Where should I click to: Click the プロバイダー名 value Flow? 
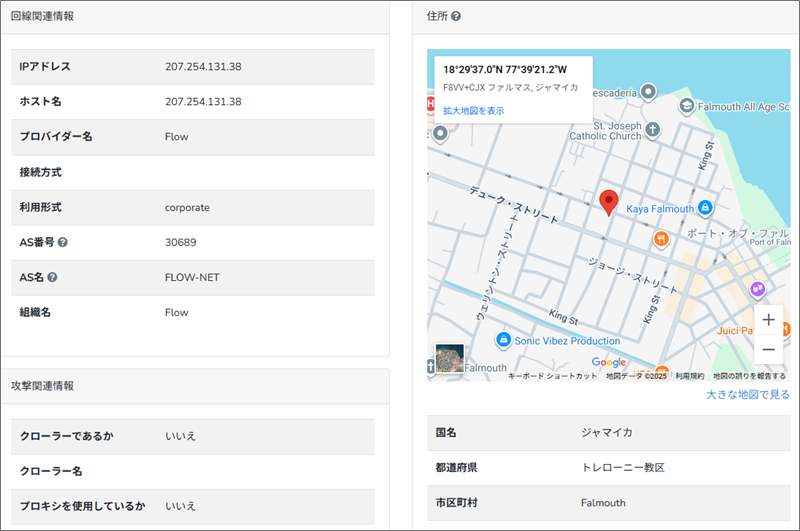tap(177, 137)
